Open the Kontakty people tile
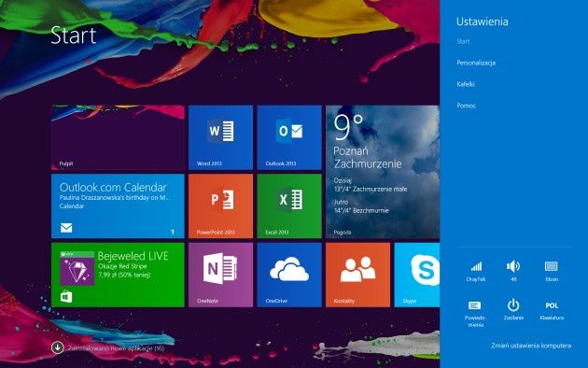This screenshot has height=368, width=588. pos(357,275)
